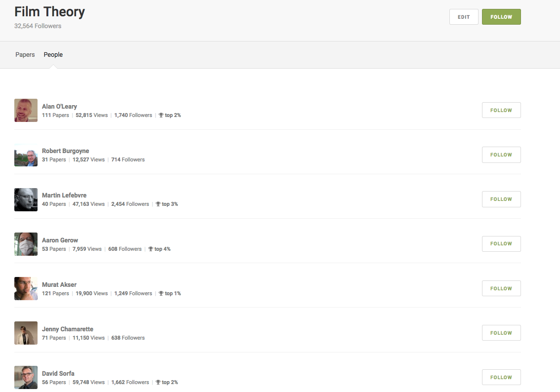Select the People tab

(x=53, y=55)
